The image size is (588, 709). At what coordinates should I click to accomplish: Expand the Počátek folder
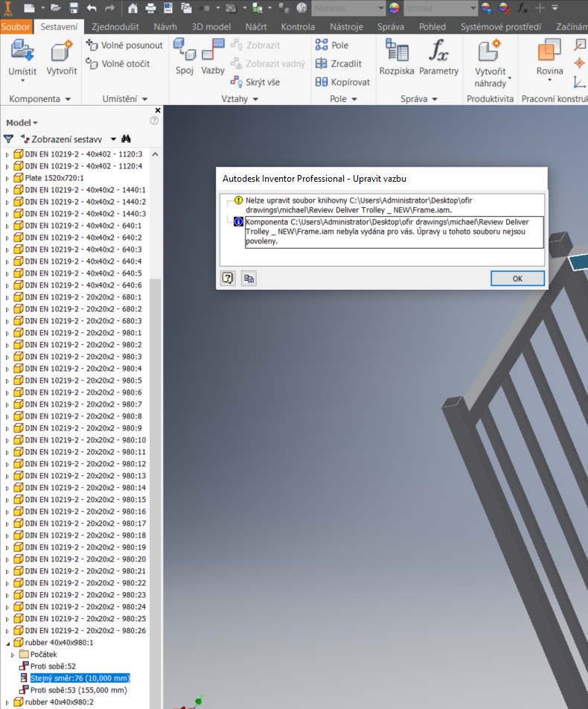coord(13,655)
